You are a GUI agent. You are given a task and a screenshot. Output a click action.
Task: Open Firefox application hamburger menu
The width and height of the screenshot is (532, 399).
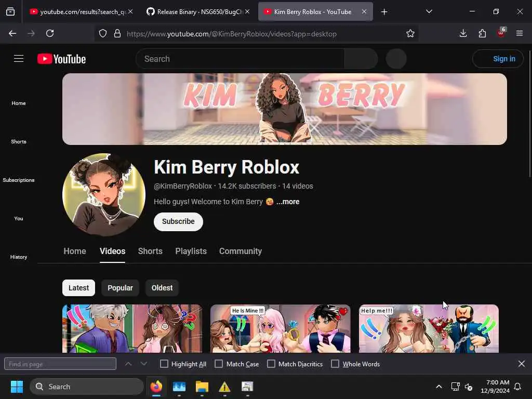(x=520, y=33)
